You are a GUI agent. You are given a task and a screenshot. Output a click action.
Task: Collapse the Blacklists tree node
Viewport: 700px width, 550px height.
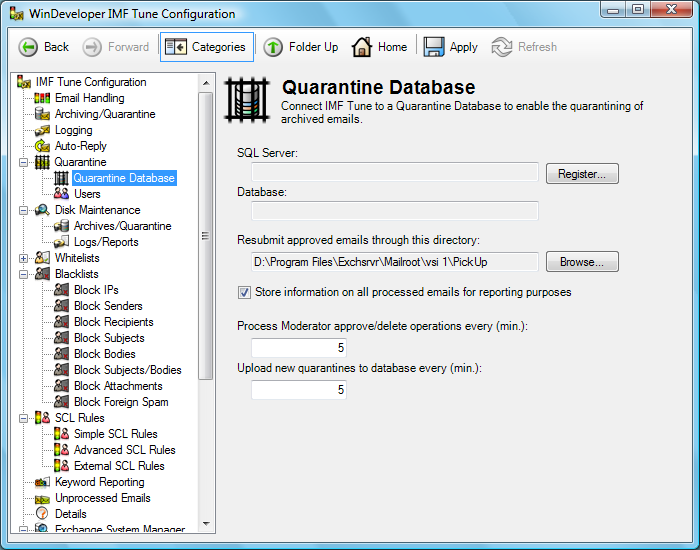click(x=23, y=274)
